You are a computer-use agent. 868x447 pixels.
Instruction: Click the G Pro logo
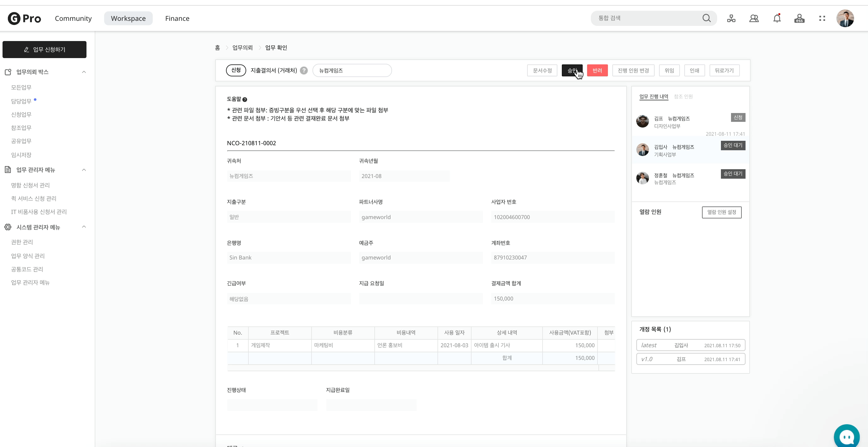24,18
